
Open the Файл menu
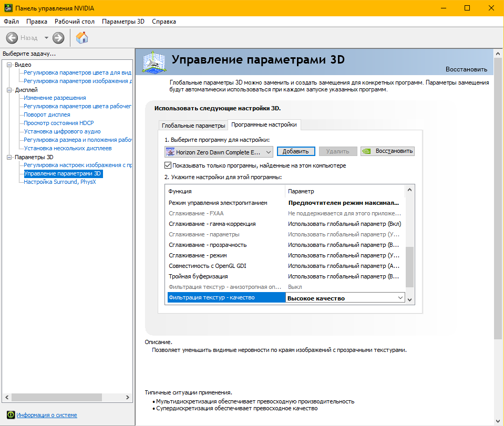click(x=11, y=22)
